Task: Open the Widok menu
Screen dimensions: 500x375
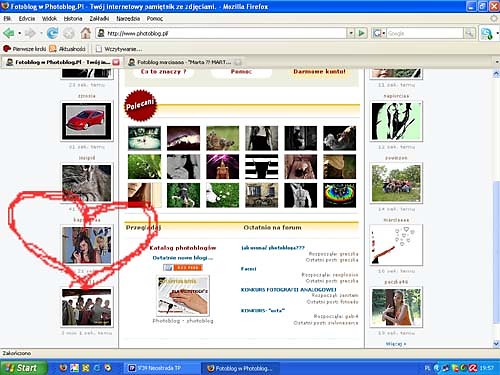Action: (49, 19)
